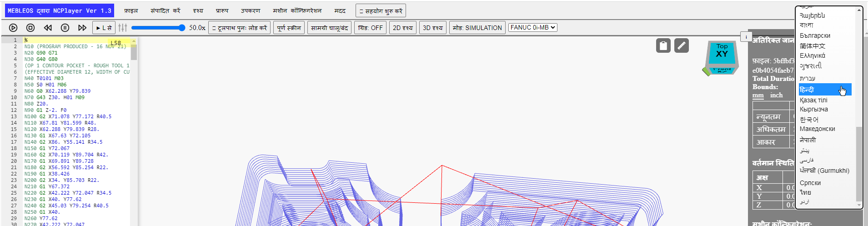Toggle the SIMULATION mode button
The image size is (868, 226).
point(477,28)
